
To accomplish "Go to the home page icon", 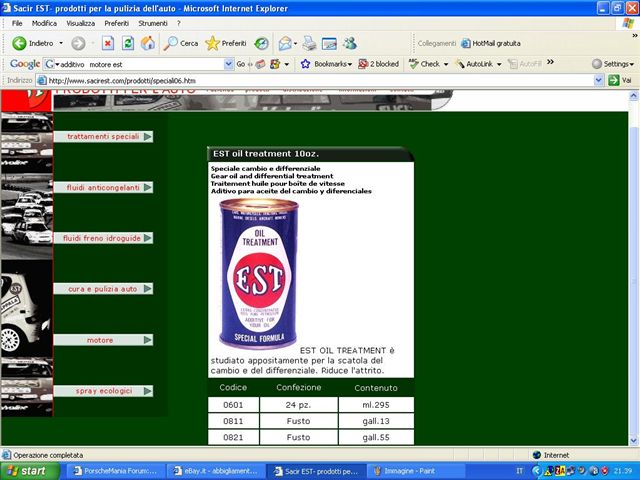I will tap(148, 43).
